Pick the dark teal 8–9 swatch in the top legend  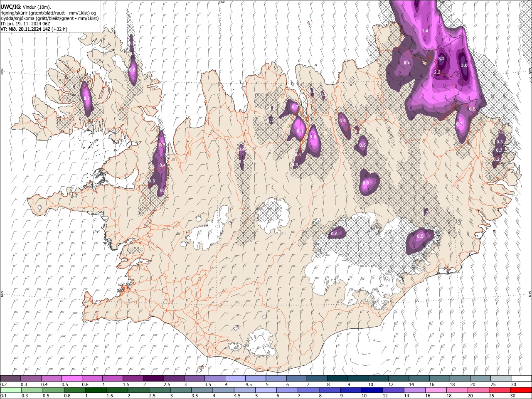click(x=337, y=379)
